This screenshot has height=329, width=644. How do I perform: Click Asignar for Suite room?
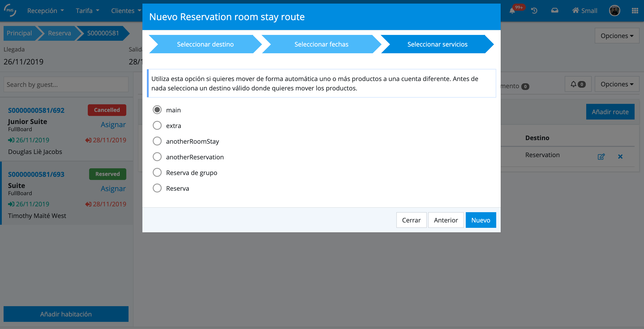pyautogui.click(x=113, y=189)
